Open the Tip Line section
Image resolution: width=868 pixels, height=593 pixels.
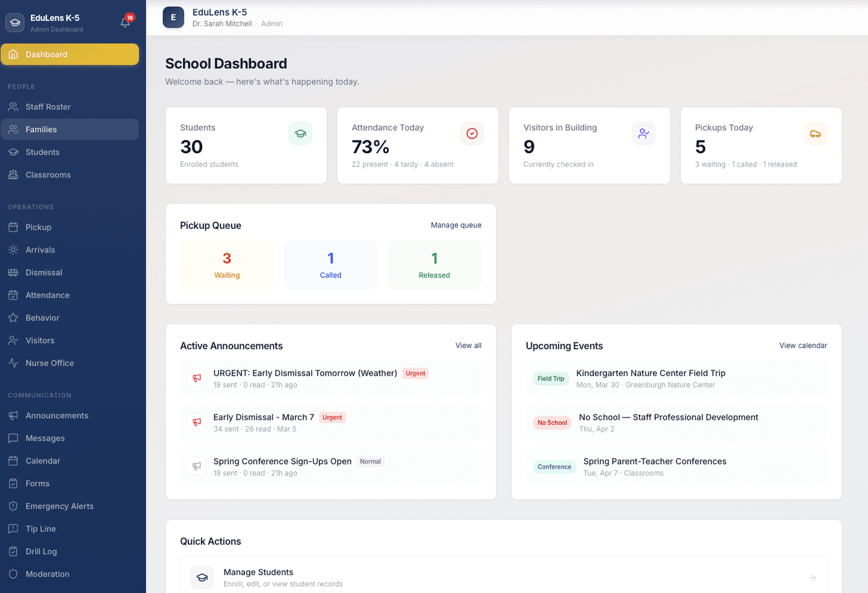(x=41, y=528)
